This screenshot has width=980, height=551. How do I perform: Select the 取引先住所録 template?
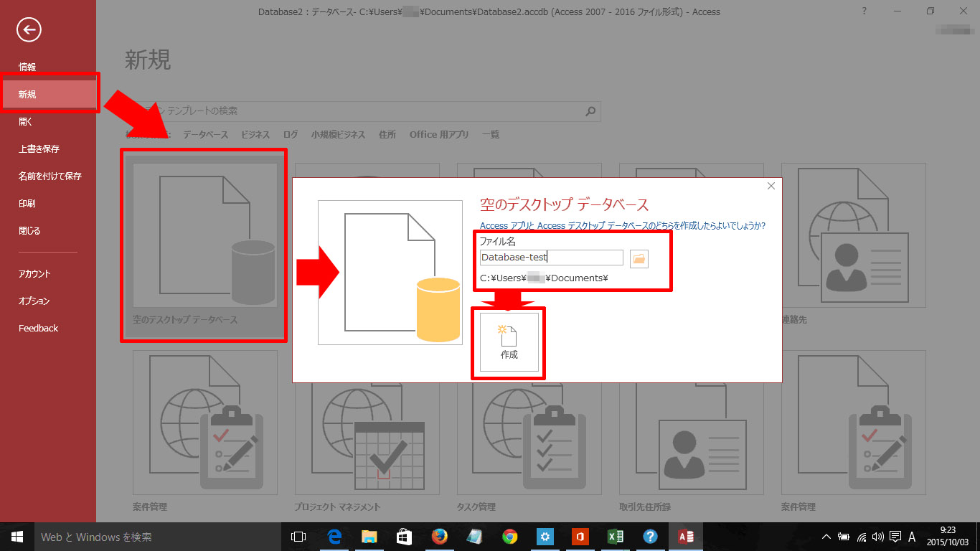tap(691, 432)
